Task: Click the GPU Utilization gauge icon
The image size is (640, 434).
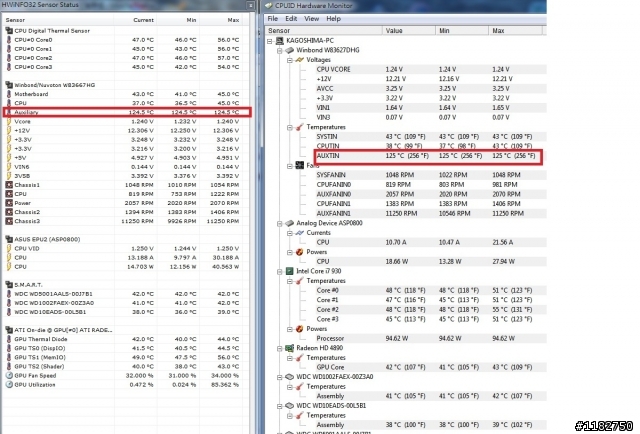Action: (9, 385)
